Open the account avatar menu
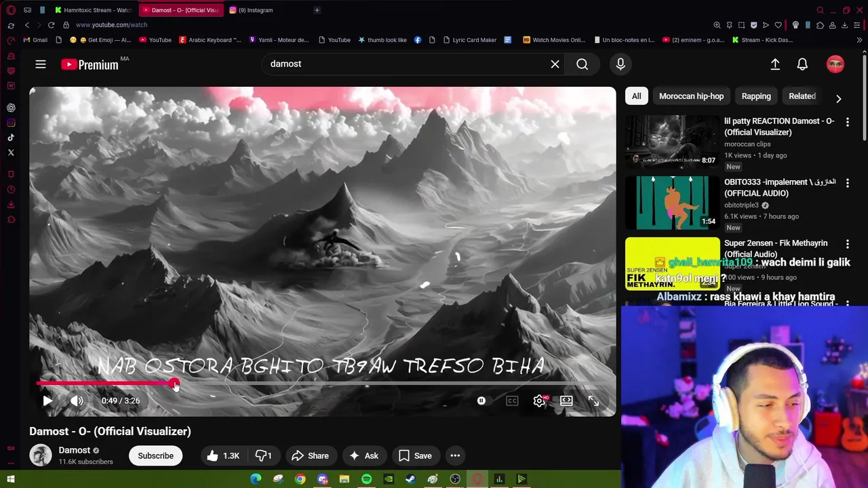The width and height of the screenshot is (868, 488). [x=835, y=64]
